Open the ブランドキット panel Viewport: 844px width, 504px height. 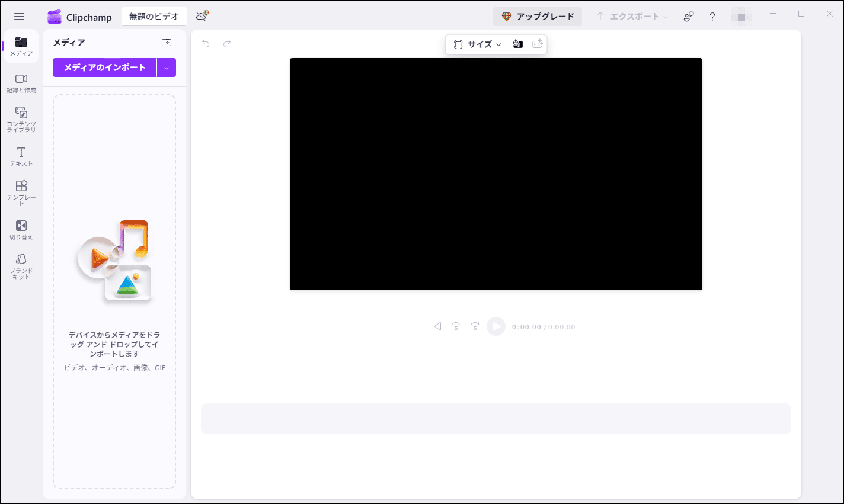pyautogui.click(x=21, y=265)
